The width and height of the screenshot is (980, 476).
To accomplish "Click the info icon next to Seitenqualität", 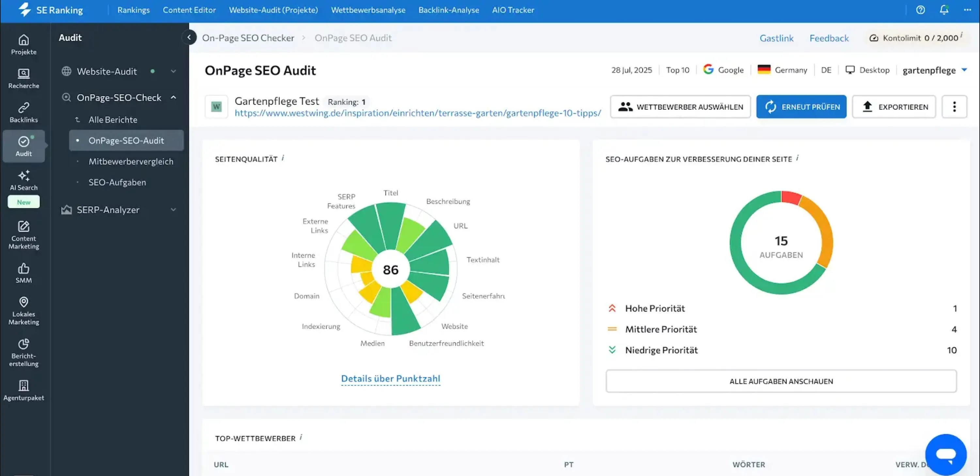I will pyautogui.click(x=283, y=158).
